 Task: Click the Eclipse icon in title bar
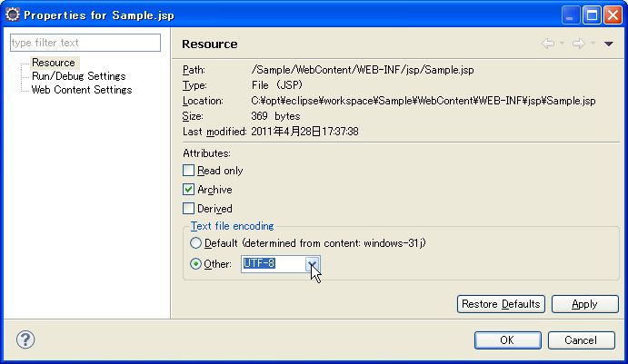click(x=12, y=15)
